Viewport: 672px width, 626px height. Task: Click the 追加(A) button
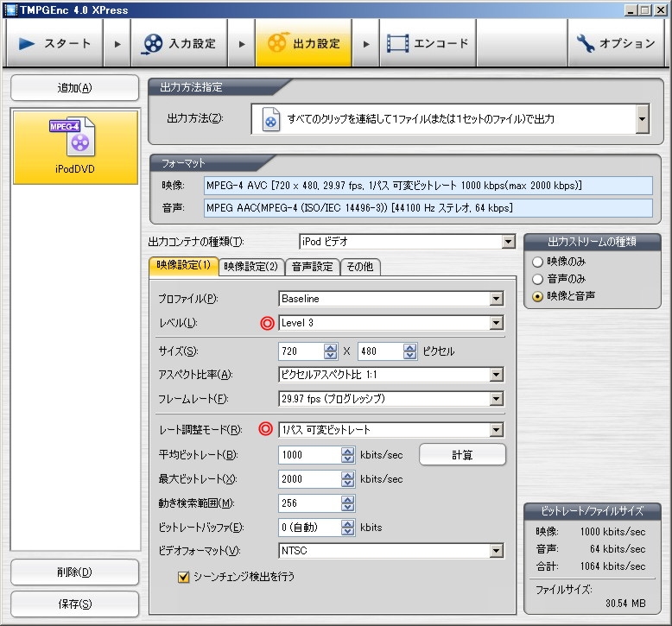(74, 88)
